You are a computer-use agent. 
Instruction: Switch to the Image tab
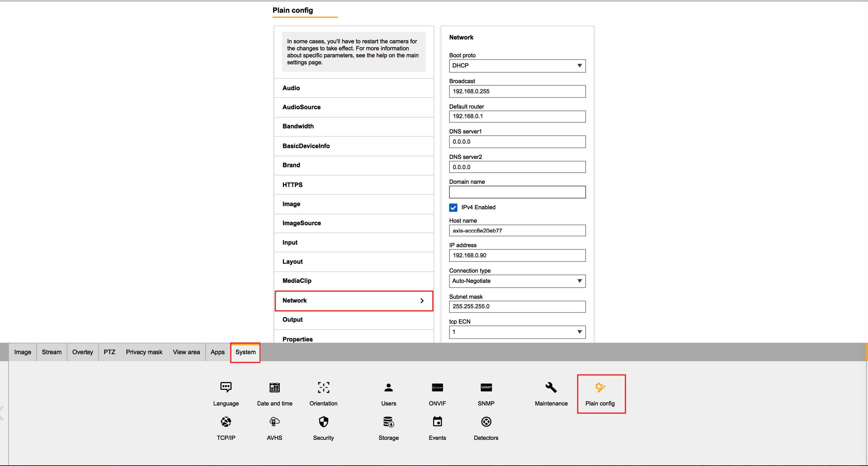23,352
